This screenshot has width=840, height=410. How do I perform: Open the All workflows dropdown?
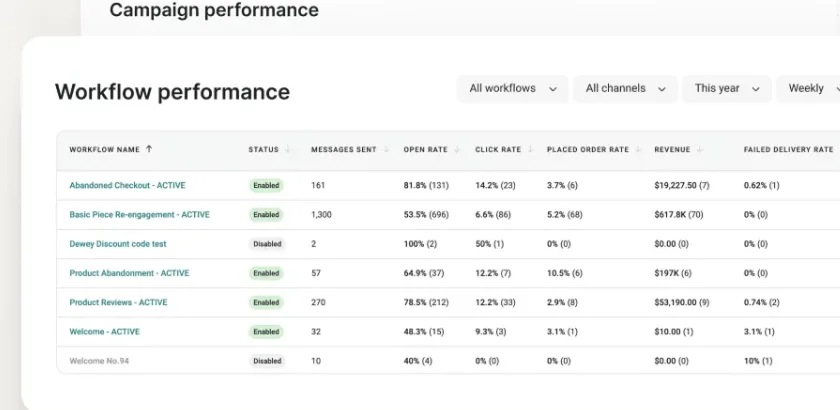click(x=512, y=88)
